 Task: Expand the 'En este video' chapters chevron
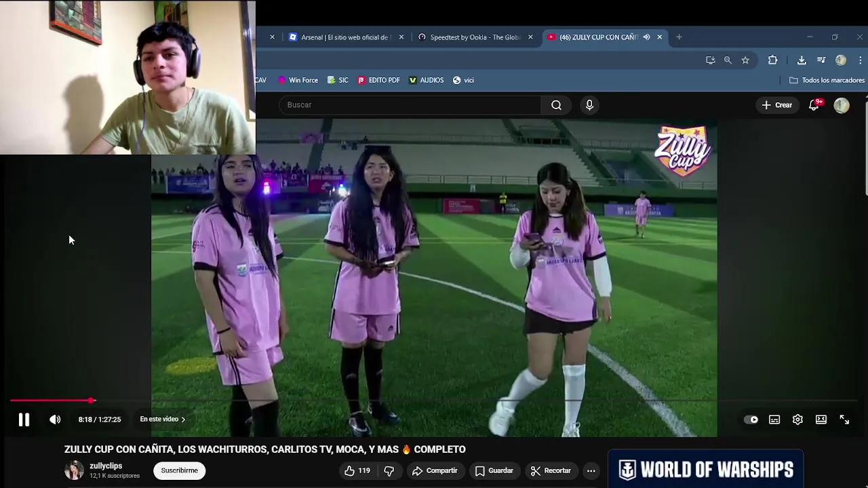click(183, 420)
